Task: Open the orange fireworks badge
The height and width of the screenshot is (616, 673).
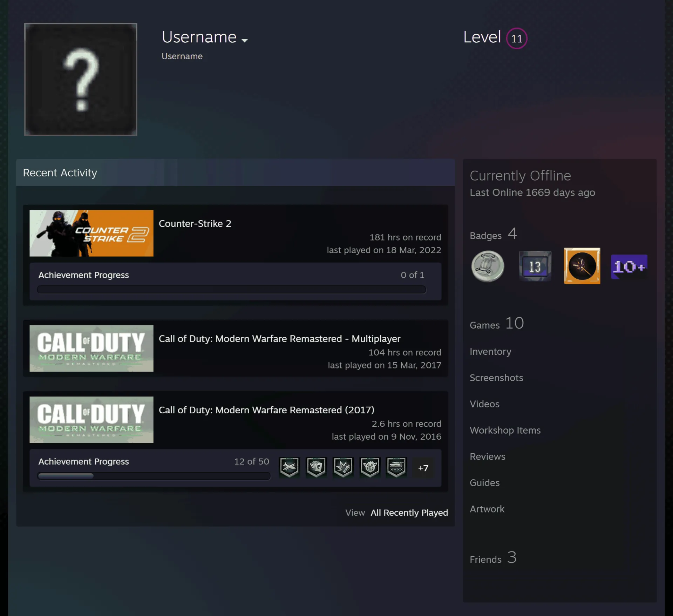Action: (582, 266)
